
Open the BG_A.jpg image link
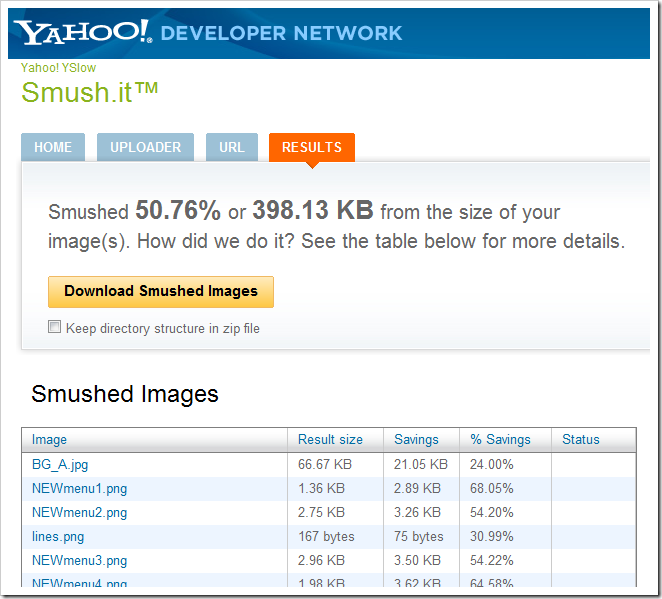point(60,464)
